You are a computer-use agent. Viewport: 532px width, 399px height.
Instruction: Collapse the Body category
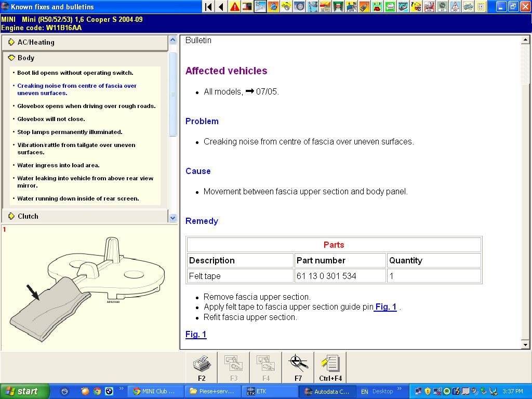coord(26,58)
